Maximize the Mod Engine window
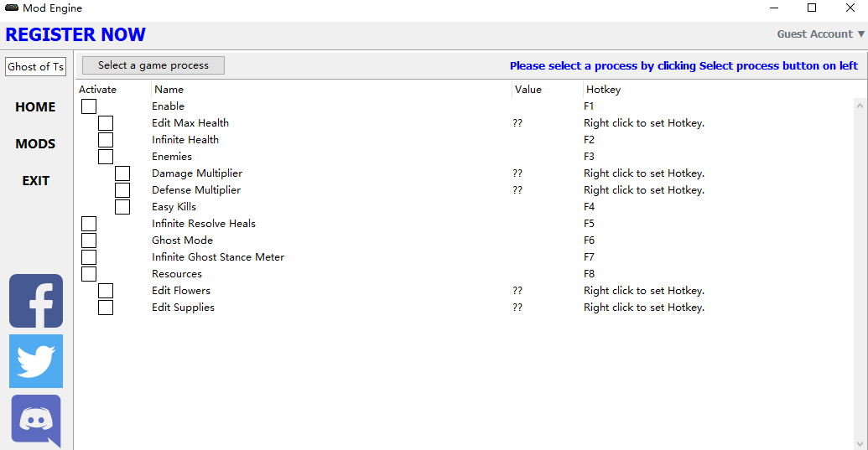The image size is (868, 450). (812, 8)
